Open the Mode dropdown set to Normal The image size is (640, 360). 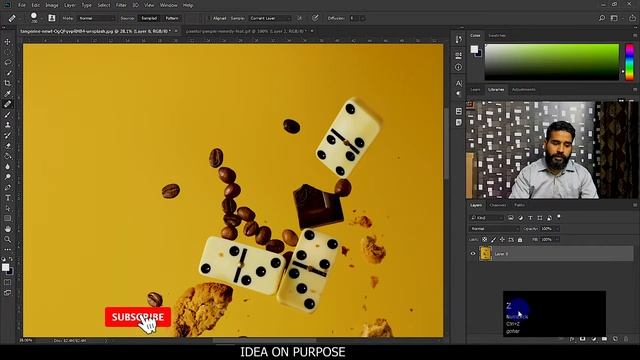pyautogui.click(x=96, y=18)
